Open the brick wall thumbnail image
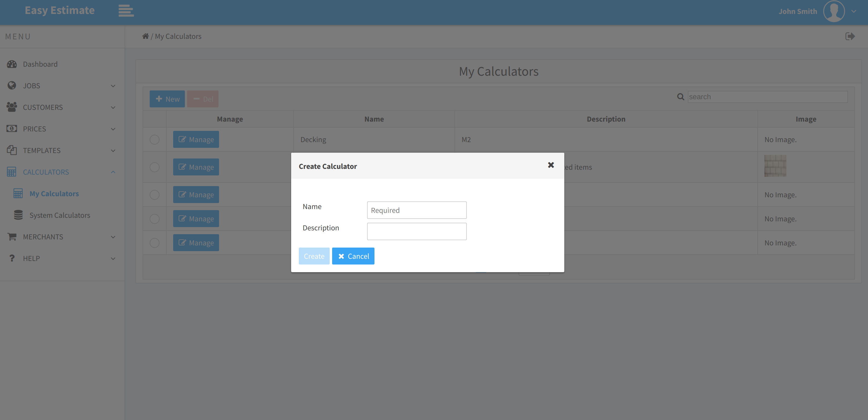The height and width of the screenshot is (420, 868). point(775,166)
